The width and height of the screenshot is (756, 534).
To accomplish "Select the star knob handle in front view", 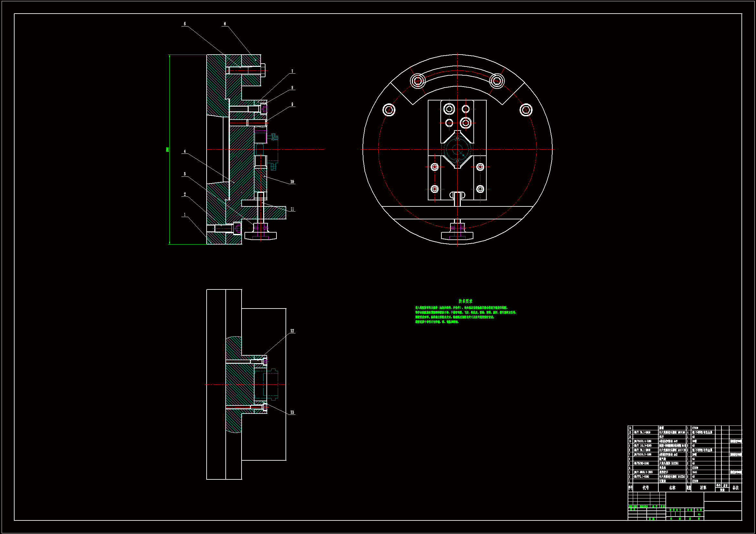I will pos(457,235).
